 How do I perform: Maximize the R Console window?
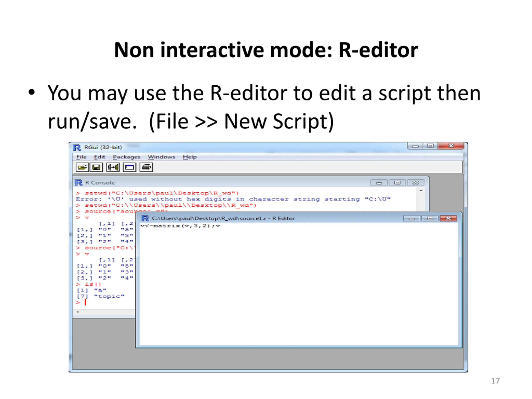click(x=397, y=183)
